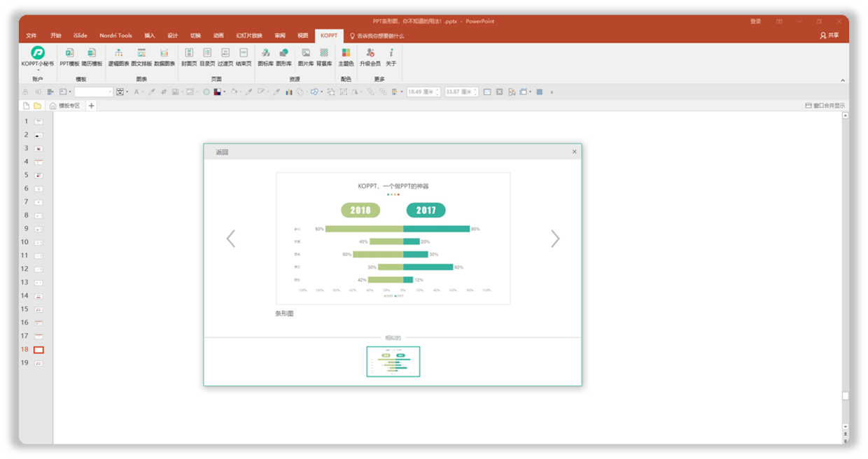
Task: Select slide 1 thumbnail
Action: point(38,121)
